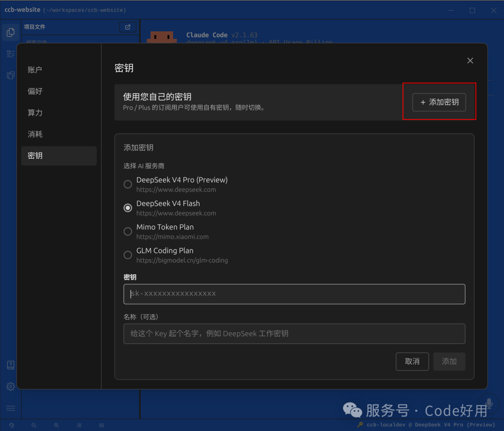Viewport: 504px width, 431px height.
Task: Open settings gear icon in left rail
Action: click(x=11, y=386)
